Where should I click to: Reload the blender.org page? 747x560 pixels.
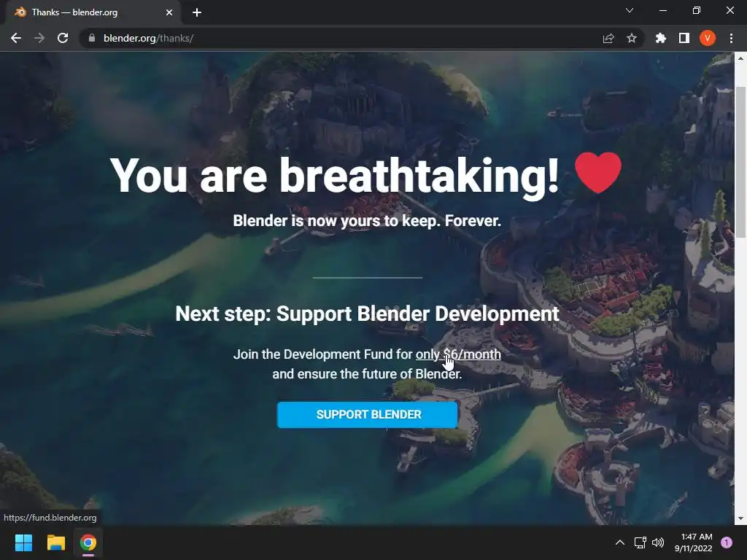point(63,38)
